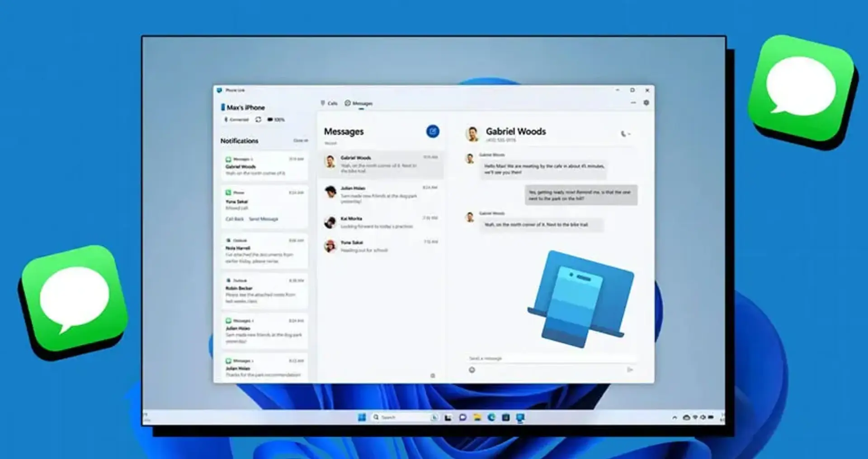This screenshot has height=459, width=868.
Task: Click the Phone Link logo in title bar
Action: click(219, 90)
